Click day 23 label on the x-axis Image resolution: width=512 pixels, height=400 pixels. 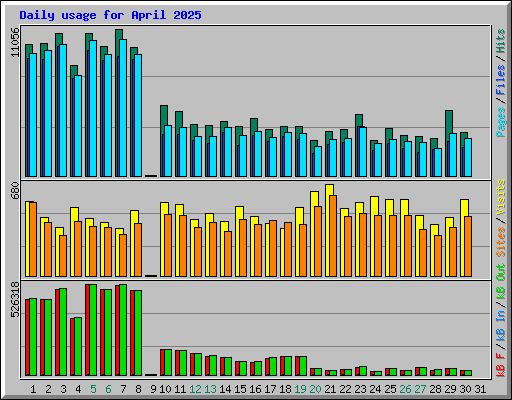click(360, 389)
